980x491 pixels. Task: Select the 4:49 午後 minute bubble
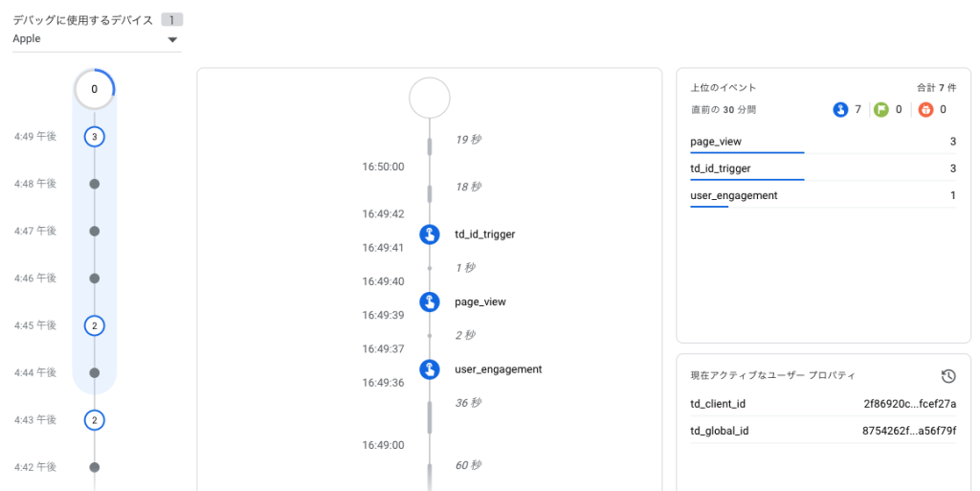94,137
